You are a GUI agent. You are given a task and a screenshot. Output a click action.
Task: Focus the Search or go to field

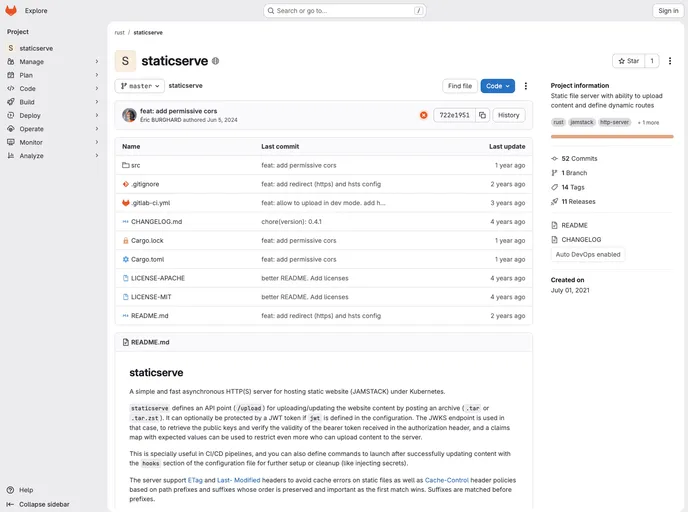coord(345,11)
